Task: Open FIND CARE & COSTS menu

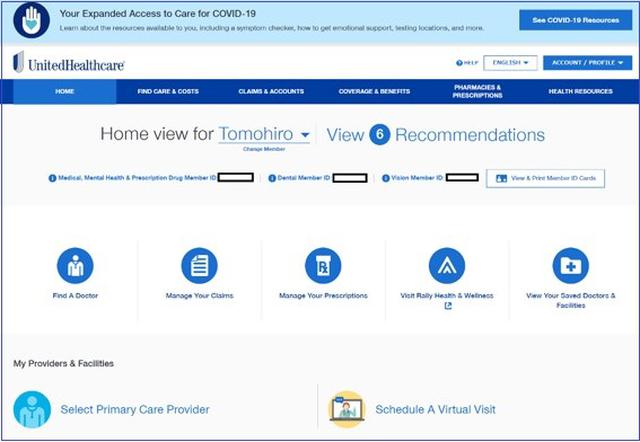Action: (168, 91)
